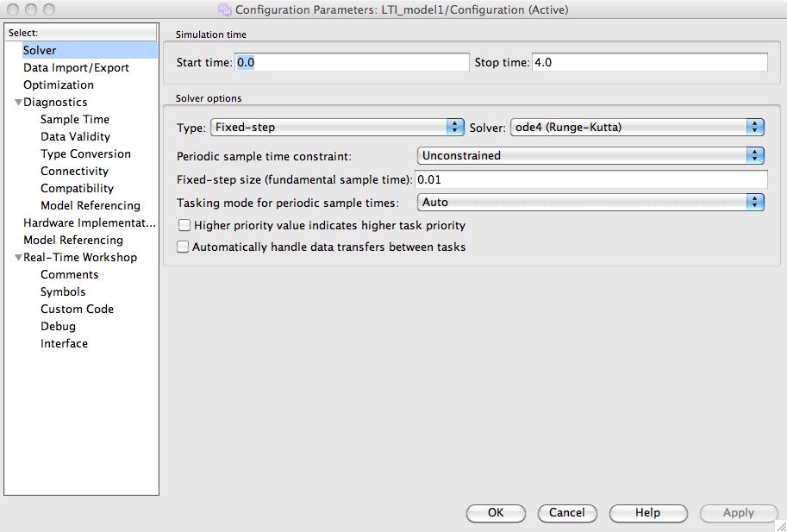Select the Solver category

[40, 51]
